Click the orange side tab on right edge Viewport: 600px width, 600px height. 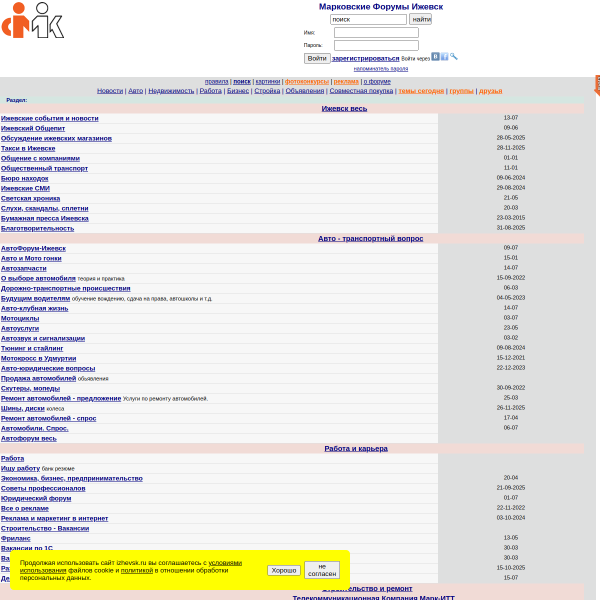597,85
